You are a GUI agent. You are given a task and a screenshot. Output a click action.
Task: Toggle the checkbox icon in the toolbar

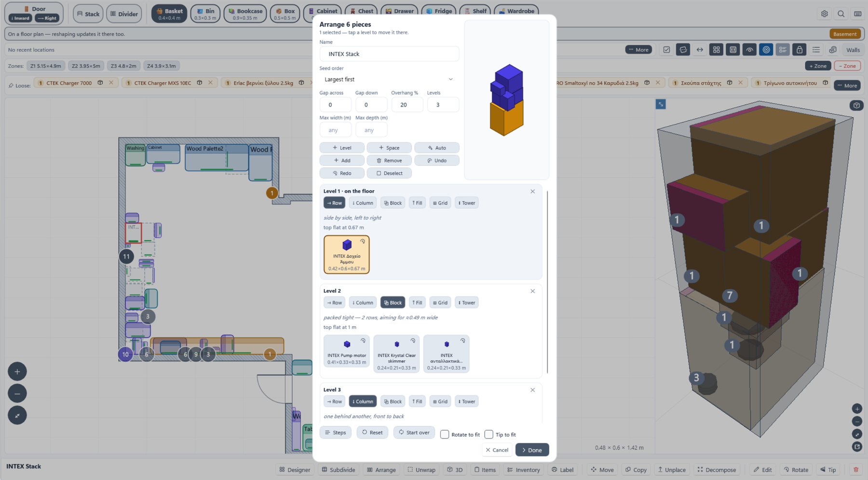pyautogui.click(x=666, y=50)
